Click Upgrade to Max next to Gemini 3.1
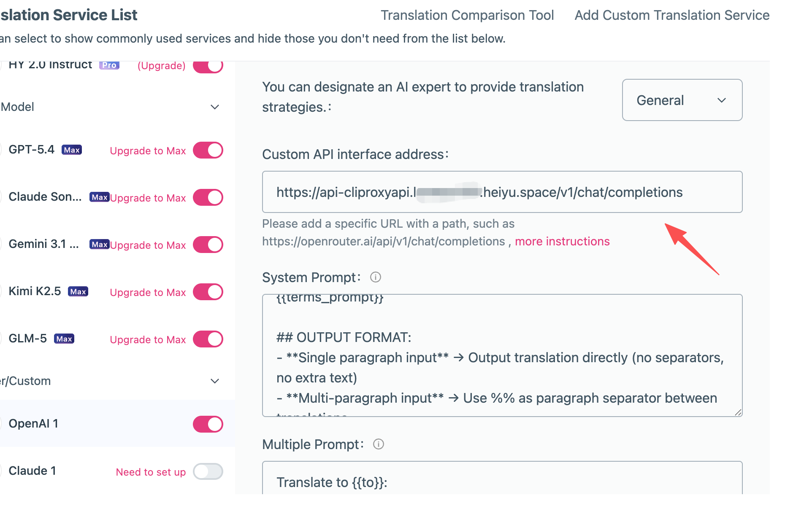 click(x=148, y=245)
